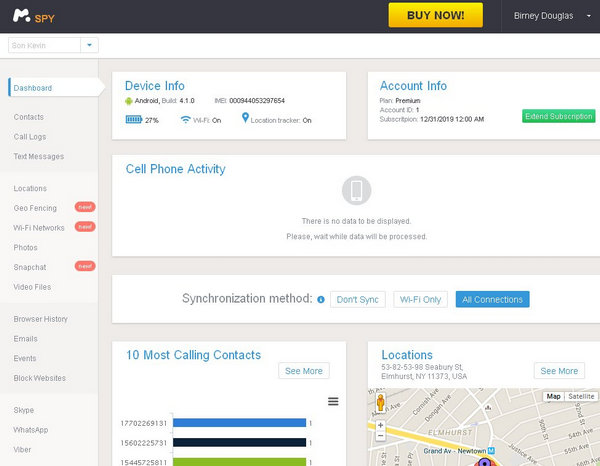Click the green bar for 15445725811
Image resolution: width=600 pixels, height=466 pixels.
240,462
